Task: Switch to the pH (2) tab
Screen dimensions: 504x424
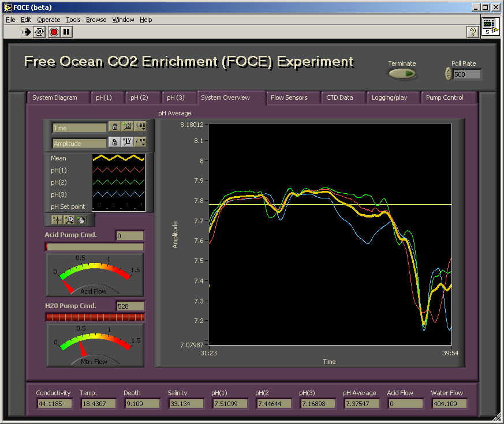Action: click(x=142, y=97)
